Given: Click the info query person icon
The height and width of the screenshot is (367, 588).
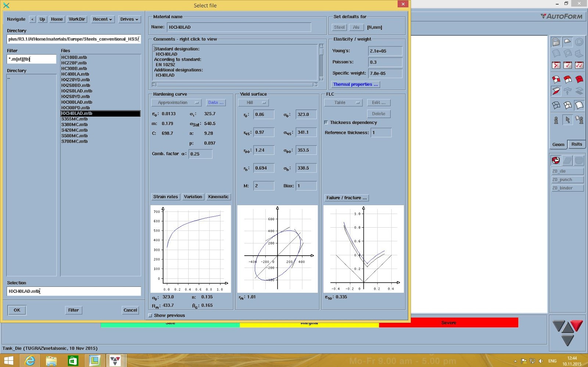Looking at the screenshot, I should click(x=556, y=120).
